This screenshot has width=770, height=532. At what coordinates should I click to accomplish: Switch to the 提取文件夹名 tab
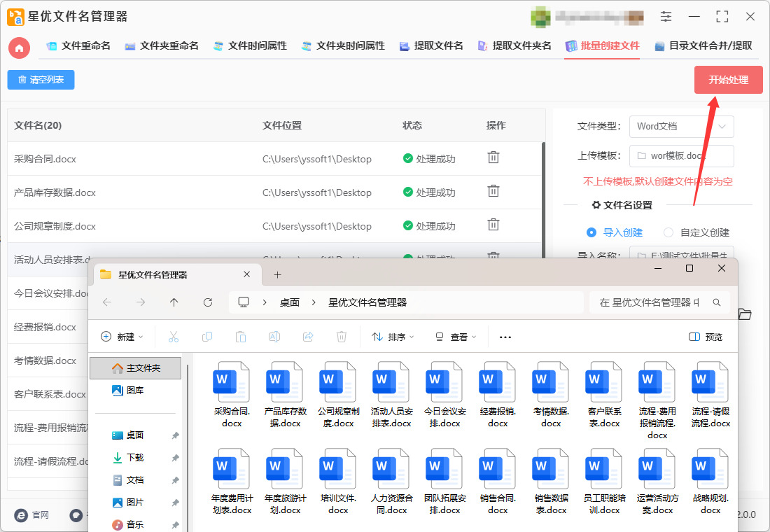pyautogui.click(x=514, y=45)
